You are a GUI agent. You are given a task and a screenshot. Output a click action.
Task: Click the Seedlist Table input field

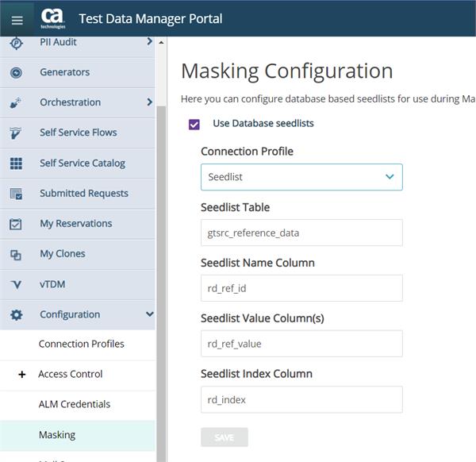tap(301, 233)
